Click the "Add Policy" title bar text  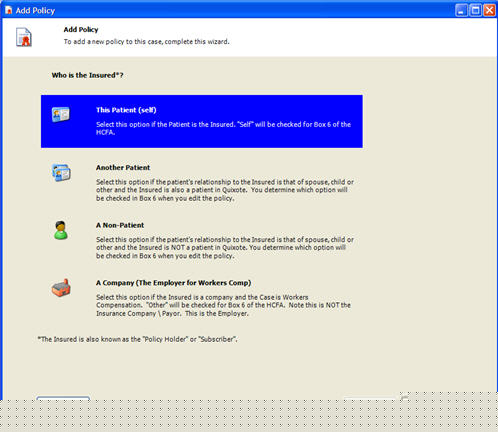click(x=35, y=11)
